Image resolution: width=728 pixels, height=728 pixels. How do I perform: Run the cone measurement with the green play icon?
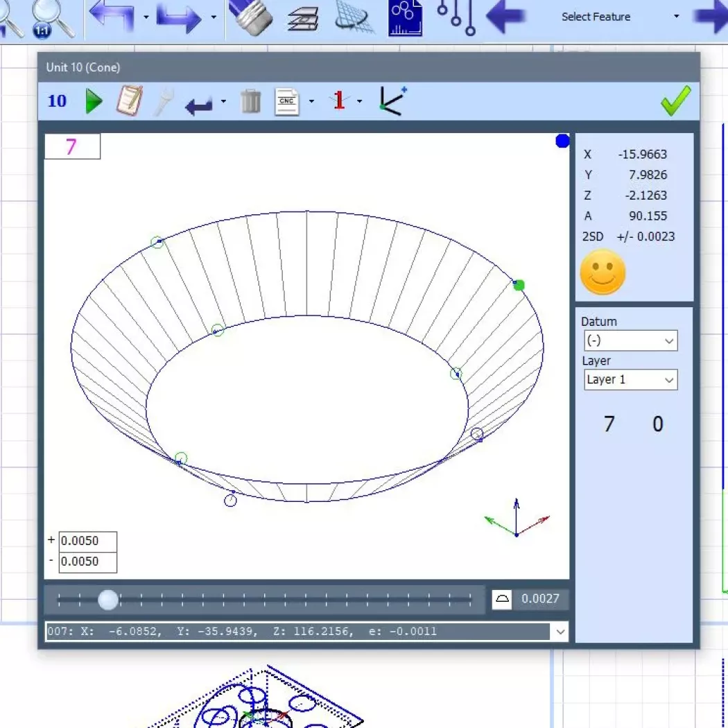click(x=94, y=101)
